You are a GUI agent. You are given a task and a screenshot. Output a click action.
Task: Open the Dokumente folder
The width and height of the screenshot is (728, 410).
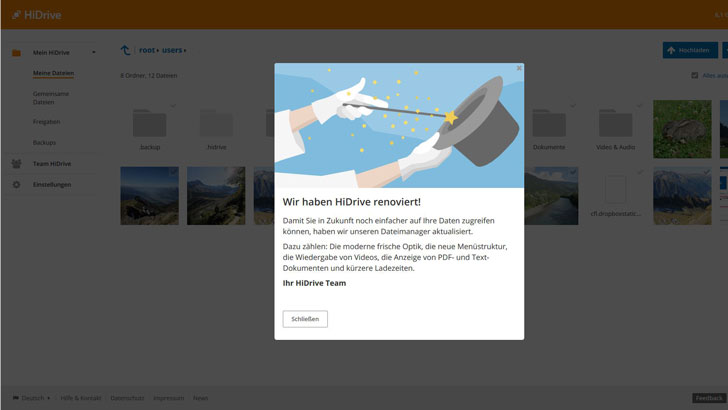(x=549, y=123)
